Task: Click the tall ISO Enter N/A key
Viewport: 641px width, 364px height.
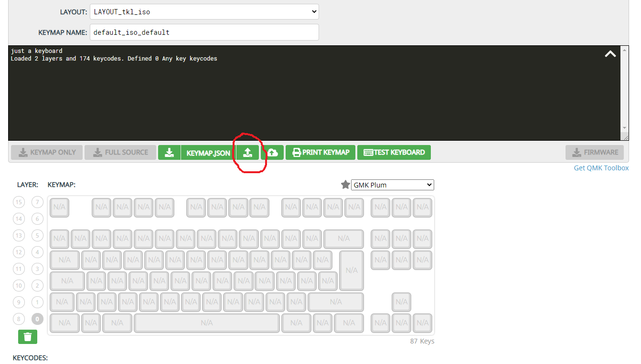Action: click(352, 270)
